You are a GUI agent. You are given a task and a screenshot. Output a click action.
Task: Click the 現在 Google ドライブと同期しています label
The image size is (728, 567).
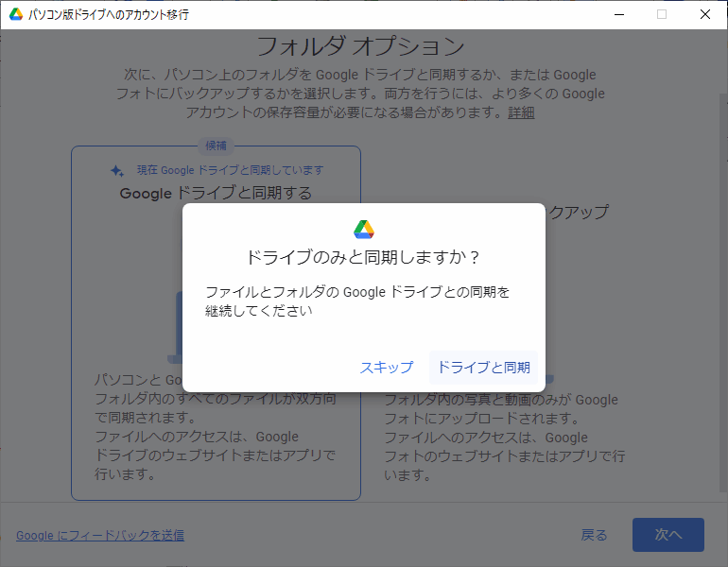point(231,170)
